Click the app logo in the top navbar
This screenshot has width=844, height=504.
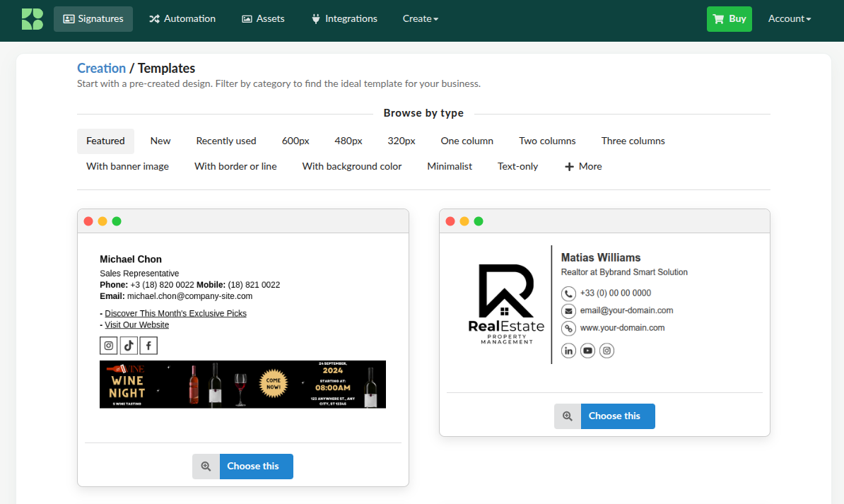[32, 19]
